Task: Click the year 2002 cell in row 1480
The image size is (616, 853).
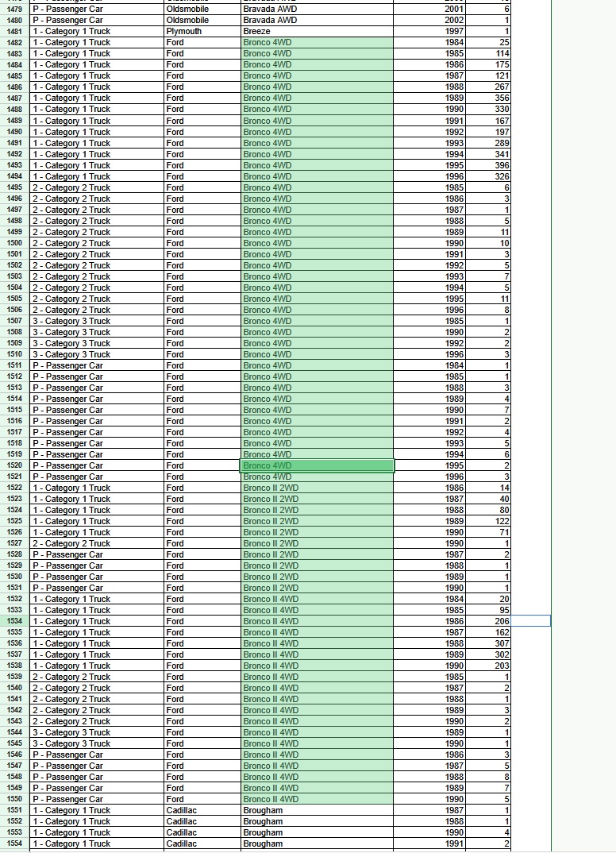Action: [x=429, y=20]
